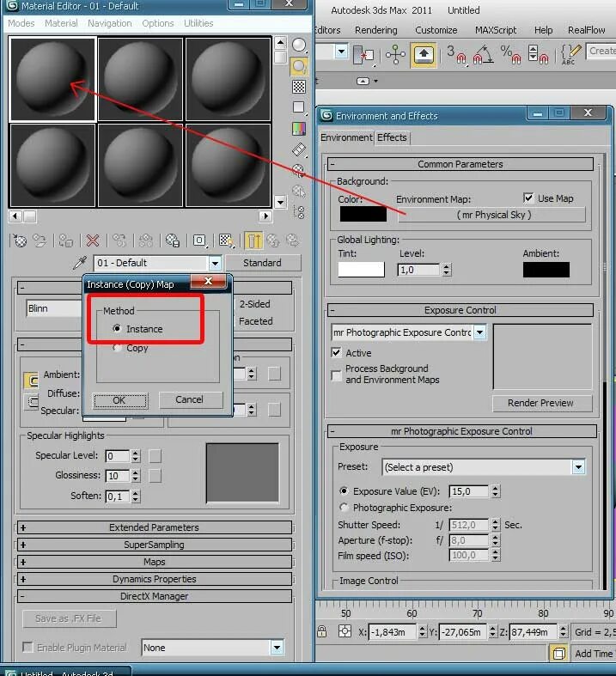Click Assign Material to Selection icon
This screenshot has width=616, height=676.
click(x=65, y=241)
